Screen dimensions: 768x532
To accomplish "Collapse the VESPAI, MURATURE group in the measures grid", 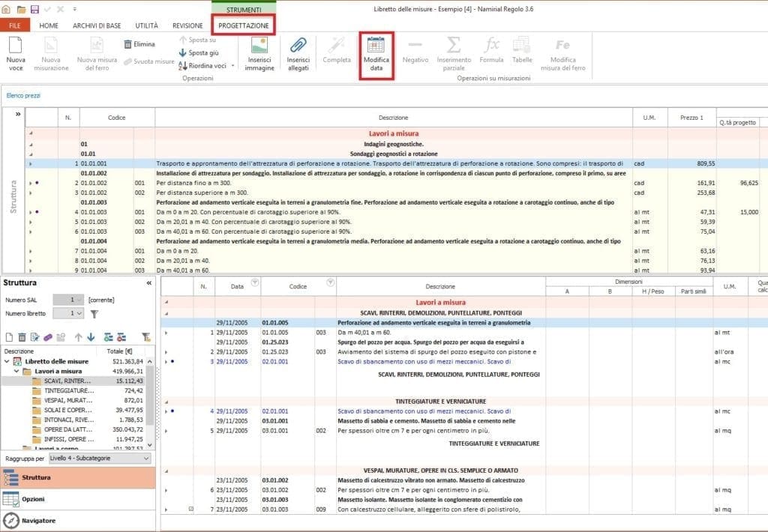I will [166, 471].
